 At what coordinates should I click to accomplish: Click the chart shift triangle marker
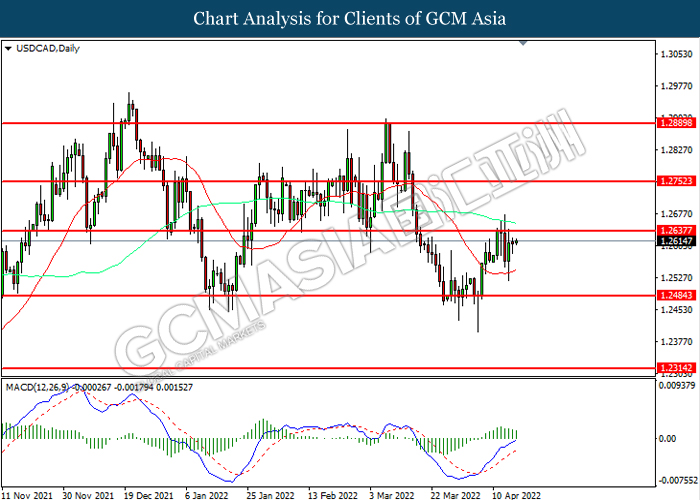pos(523,43)
